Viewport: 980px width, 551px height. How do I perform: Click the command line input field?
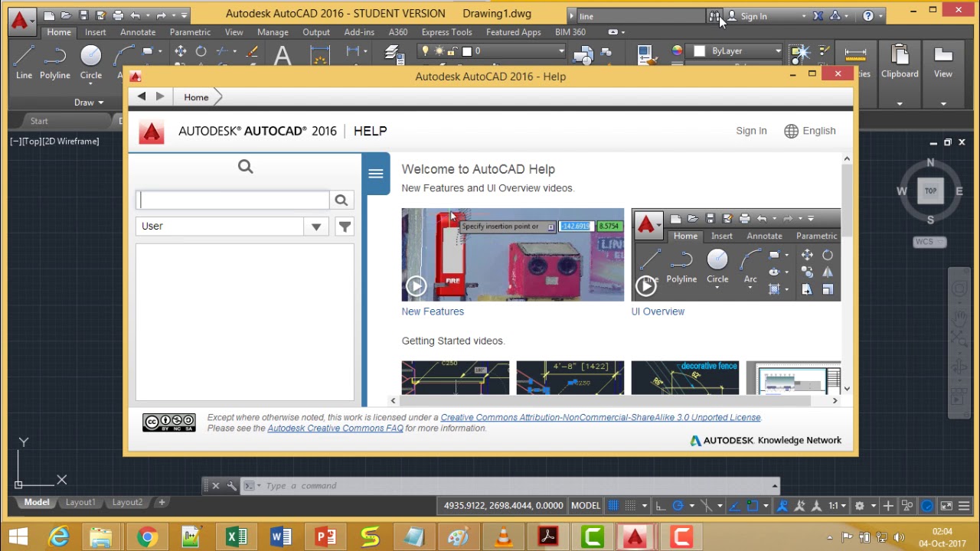(517, 486)
